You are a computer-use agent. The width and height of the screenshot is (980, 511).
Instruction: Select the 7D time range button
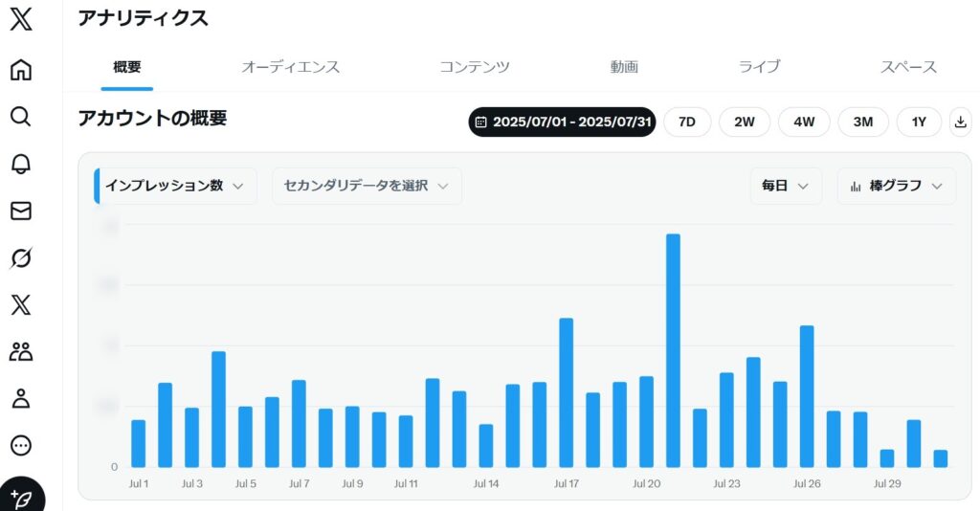click(686, 122)
